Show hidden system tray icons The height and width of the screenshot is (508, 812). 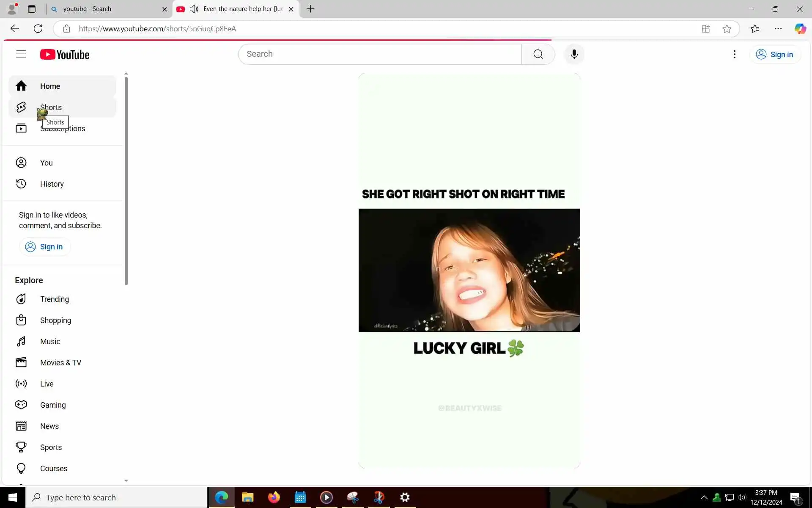pos(704,497)
